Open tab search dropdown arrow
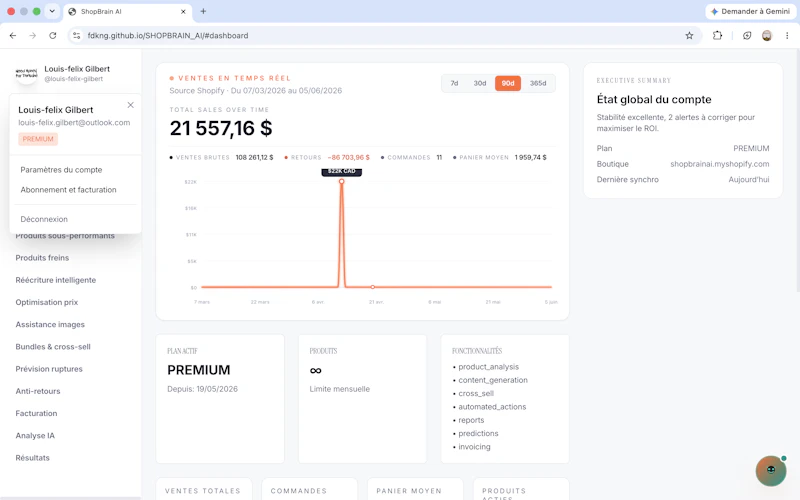The width and height of the screenshot is (800, 500). point(52,11)
